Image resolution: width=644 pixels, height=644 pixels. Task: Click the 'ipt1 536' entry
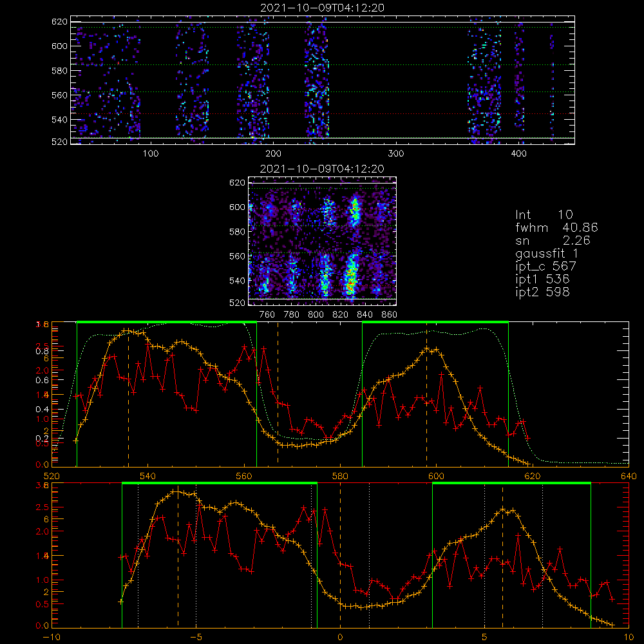tap(542, 279)
